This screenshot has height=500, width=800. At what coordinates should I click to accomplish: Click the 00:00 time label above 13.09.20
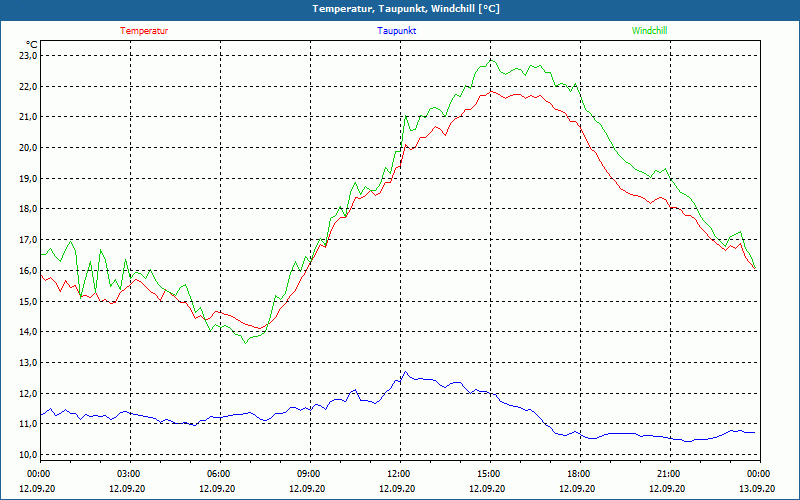point(758,473)
